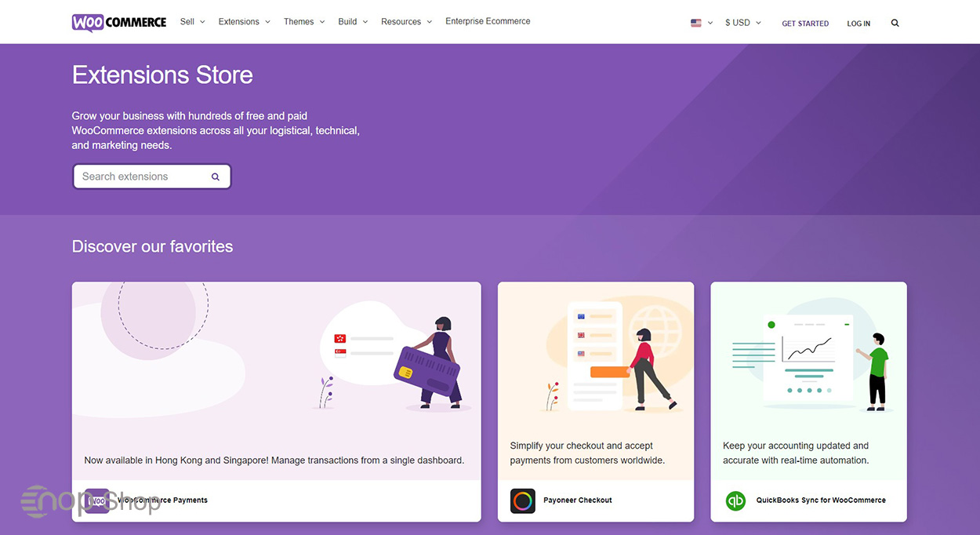Click the US flag country icon
Image resolution: width=980 pixels, height=535 pixels.
coord(695,23)
